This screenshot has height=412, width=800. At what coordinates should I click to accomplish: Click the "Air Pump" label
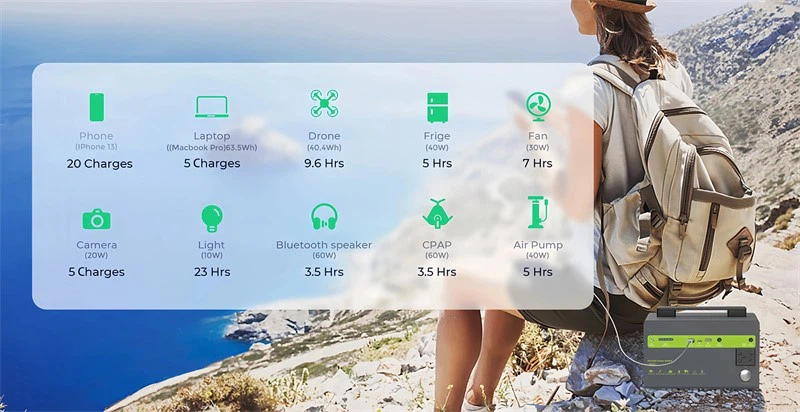pos(538,245)
